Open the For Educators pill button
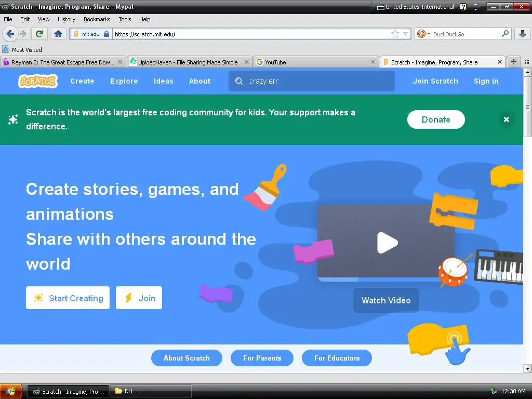 pyautogui.click(x=337, y=358)
